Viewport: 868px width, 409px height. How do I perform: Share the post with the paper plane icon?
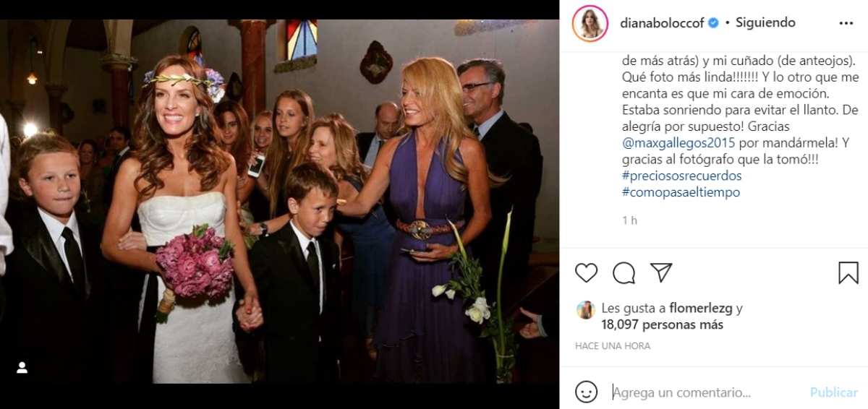[661, 272]
